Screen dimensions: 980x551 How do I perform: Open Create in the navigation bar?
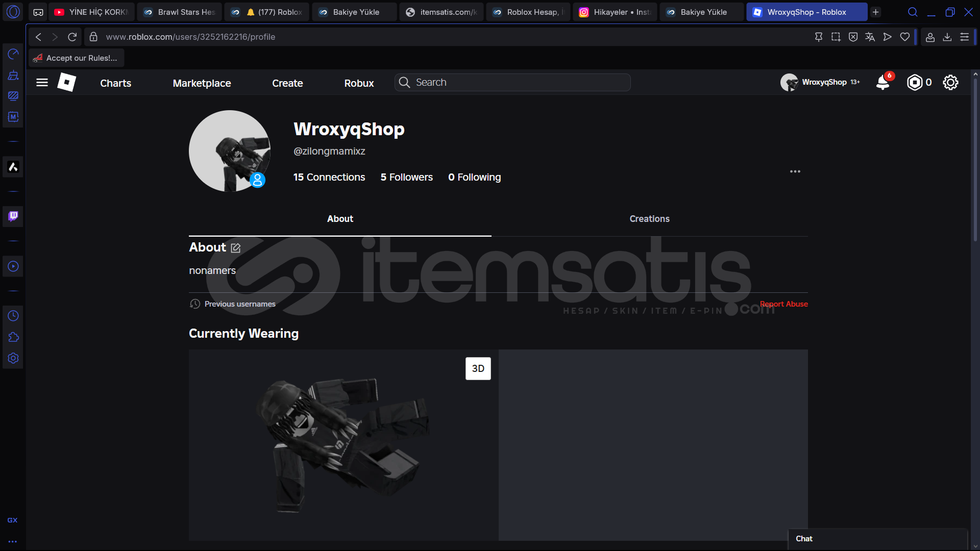pyautogui.click(x=287, y=83)
